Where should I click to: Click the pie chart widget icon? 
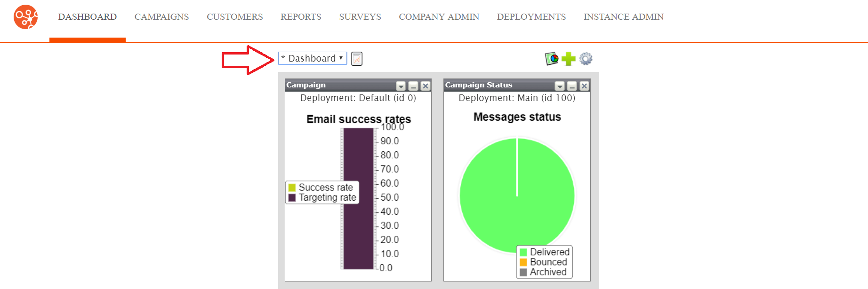[552, 59]
